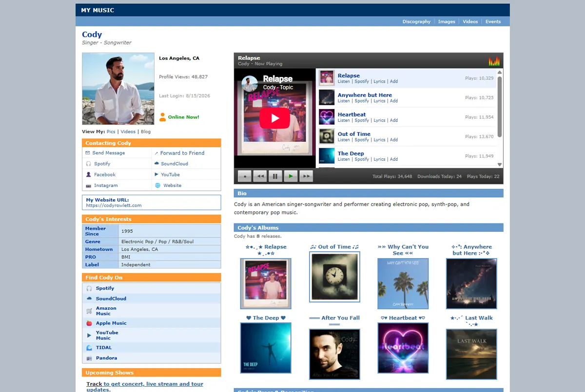Screen dimensions: 585x392
Task: Click the Send Message envelope icon
Action: 88,153
